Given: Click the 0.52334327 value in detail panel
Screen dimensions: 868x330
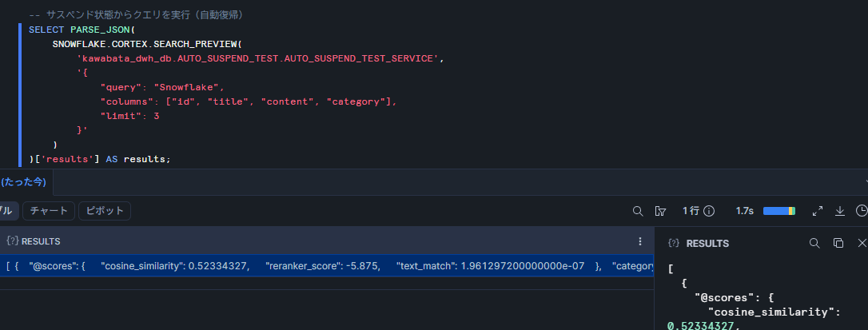Looking at the screenshot, I should pos(703,326).
